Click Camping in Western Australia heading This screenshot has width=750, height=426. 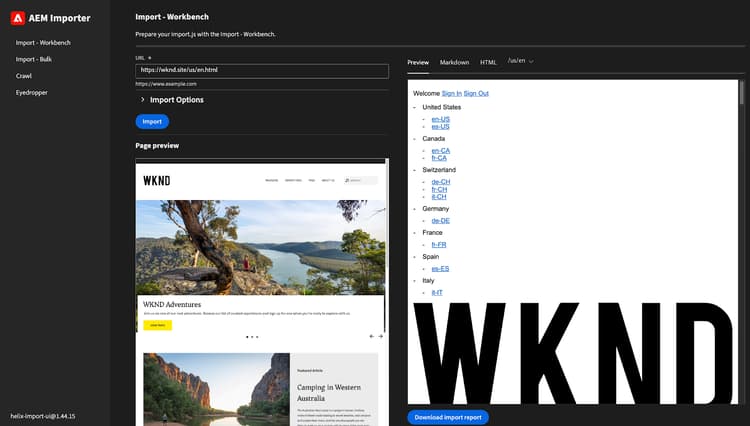point(329,393)
